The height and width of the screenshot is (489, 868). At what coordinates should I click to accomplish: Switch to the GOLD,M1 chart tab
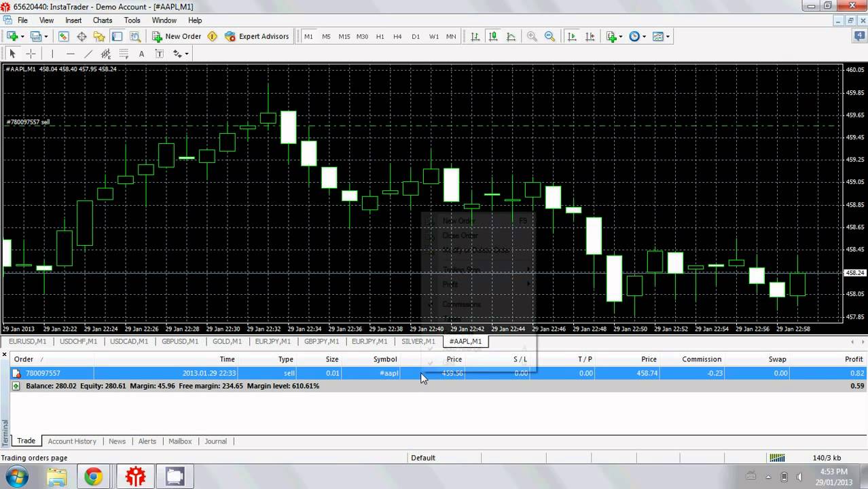pyautogui.click(x=227, y=342)
